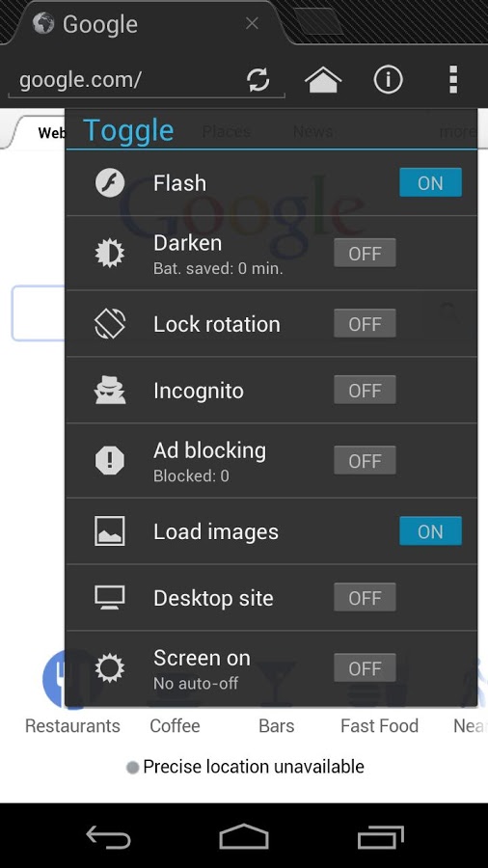The width and height of the screenshot is (488, 868).
Task: Close the Google browser tab
Action: pyautogui.click(x=252, y=24)
